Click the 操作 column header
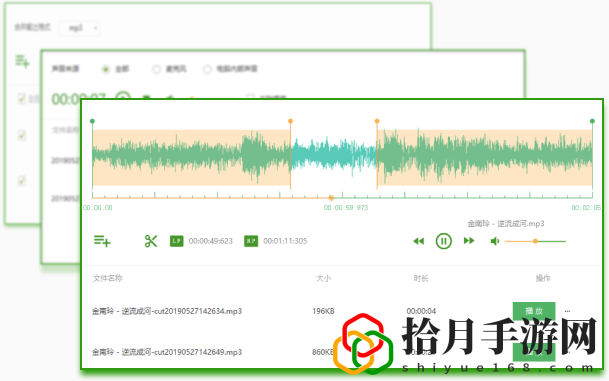 [543, 278]
